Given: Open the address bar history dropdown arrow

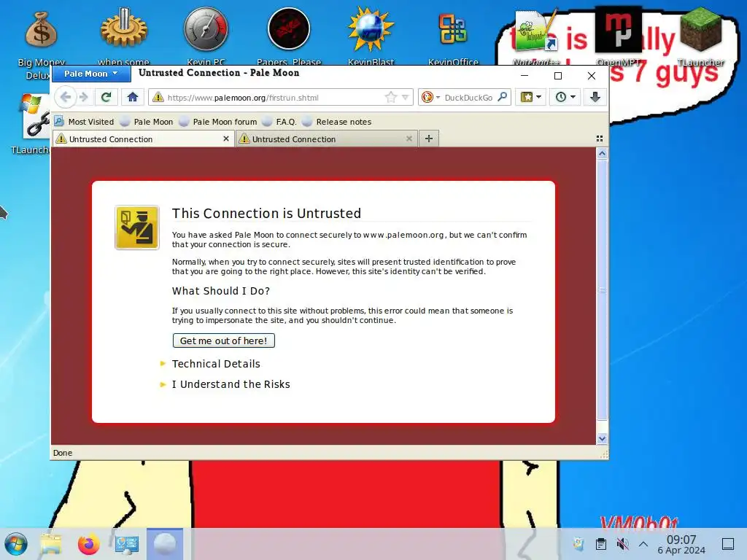Looking at the screenshot, I should coord(405,97).
